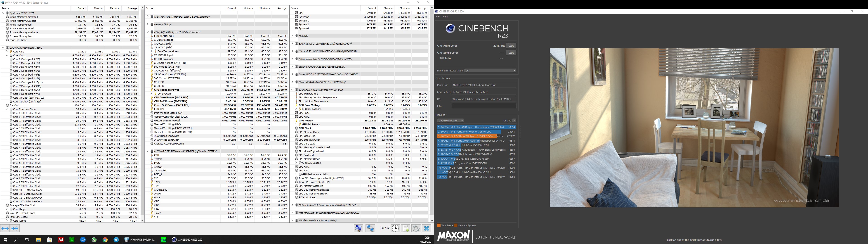Switch to CINEBENCH R23.200 taskbar button
This screenshot has width=868, height=244.
[187, 240]
